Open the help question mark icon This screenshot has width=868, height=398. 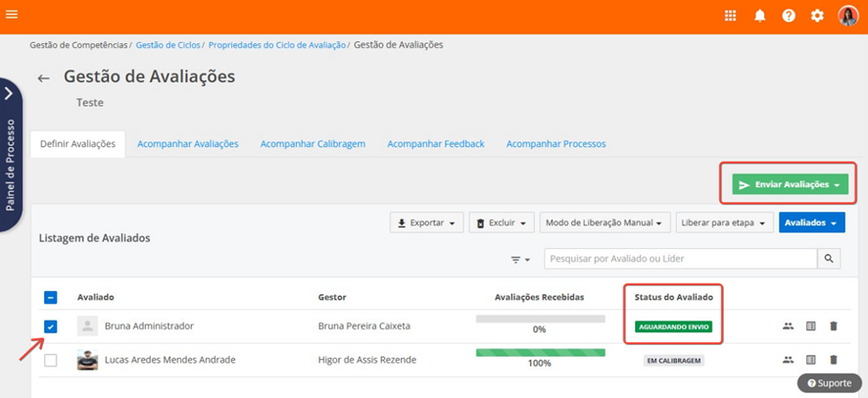789,16
